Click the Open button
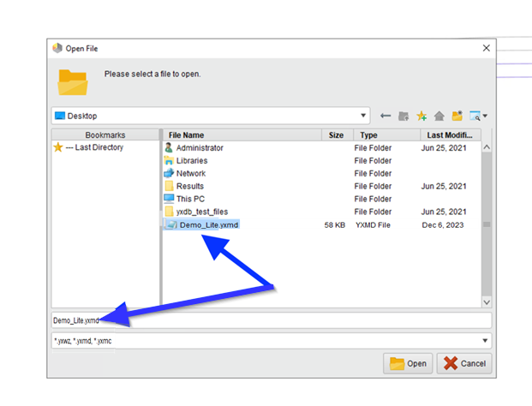Screen dimensions: 532x406 408,363
